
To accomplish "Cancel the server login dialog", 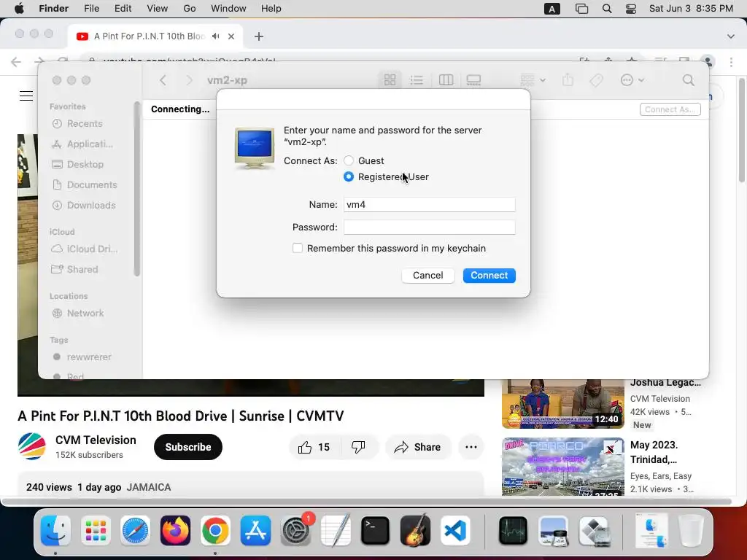I will pos(427,275).
